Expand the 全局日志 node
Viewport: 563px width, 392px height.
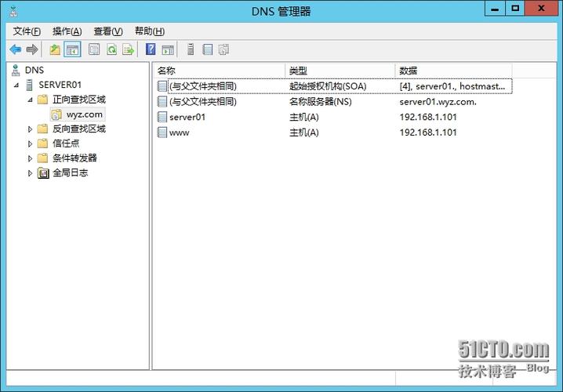coord(30,173)
